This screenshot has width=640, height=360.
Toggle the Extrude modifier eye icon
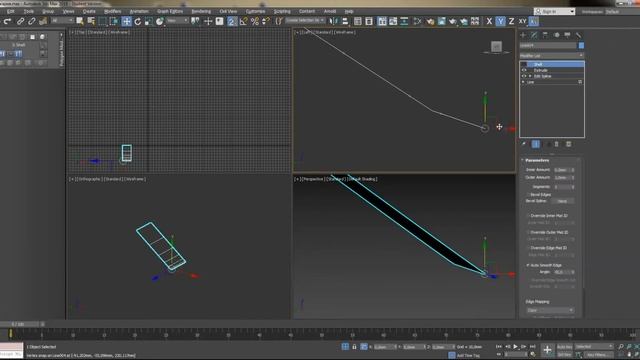click(x=524, y=70)
